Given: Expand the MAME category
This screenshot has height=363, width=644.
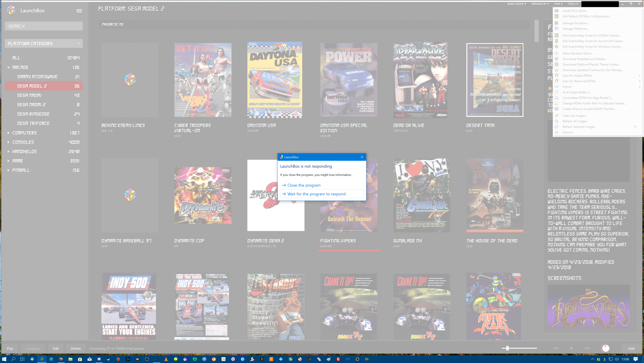Looking at the screenshot, I should (x=9, y=161).
